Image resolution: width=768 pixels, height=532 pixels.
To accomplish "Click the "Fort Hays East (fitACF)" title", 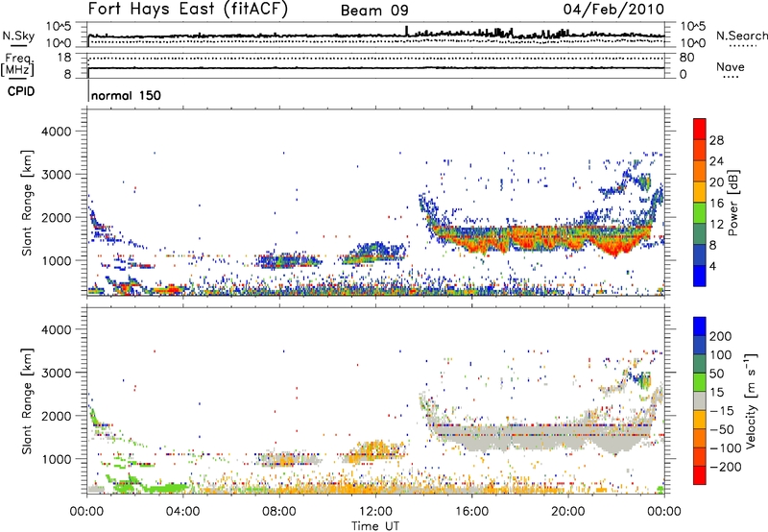I will [x=188, y=9].
